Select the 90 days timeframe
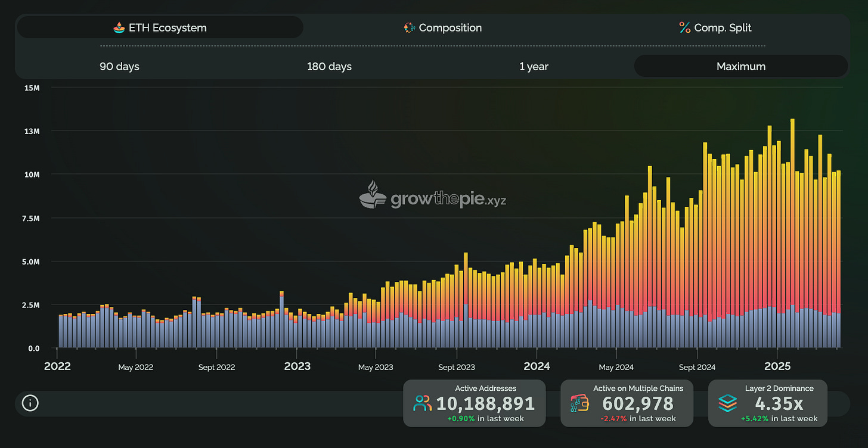868x448 pixels. (119, 66)
